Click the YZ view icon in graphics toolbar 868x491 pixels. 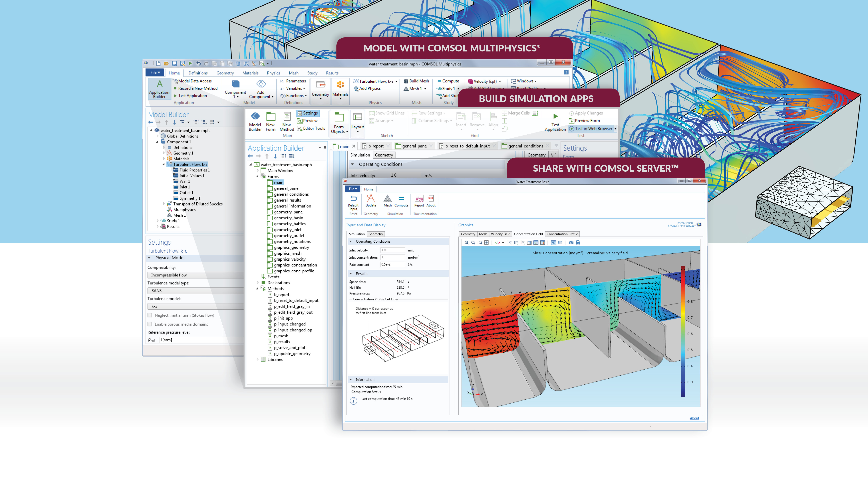point(516,243)
